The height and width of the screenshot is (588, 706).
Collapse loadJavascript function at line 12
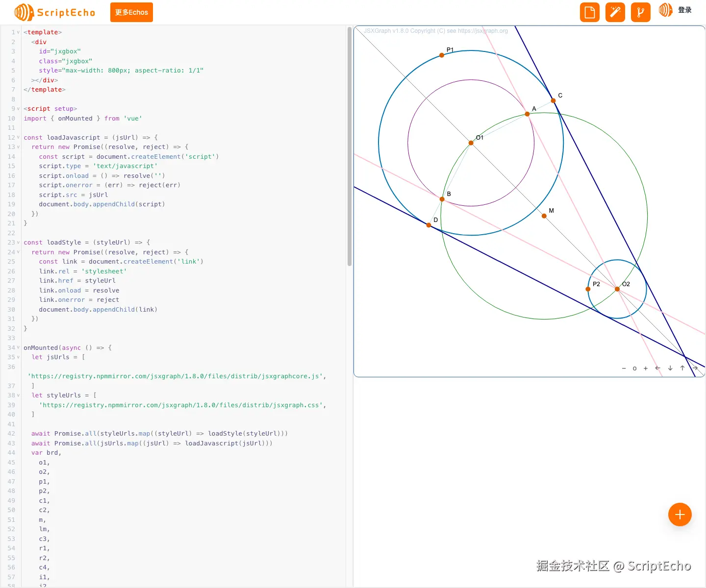[x=19, y=137]
